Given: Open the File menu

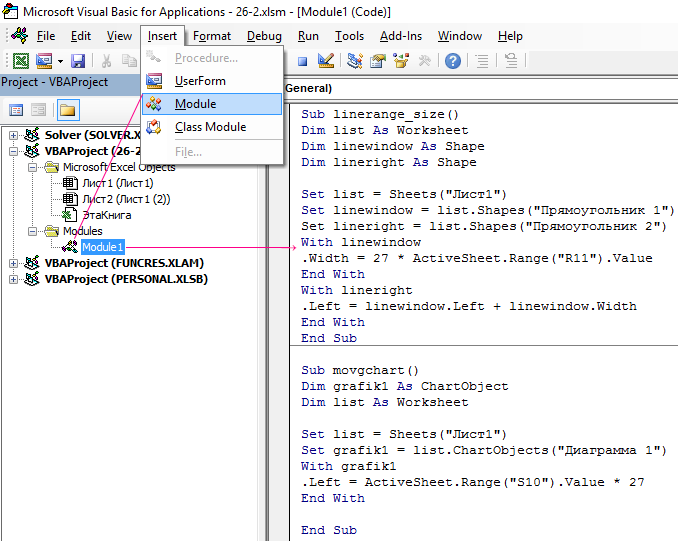Looking at the screenshot, I should pyautogui.click(x=46, y=36).
